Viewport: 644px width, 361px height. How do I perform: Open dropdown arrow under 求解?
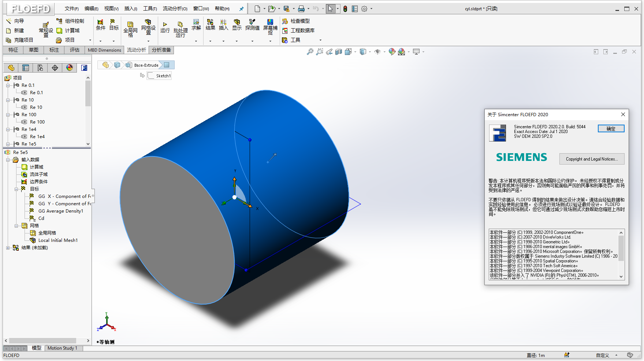click(196, 41)
